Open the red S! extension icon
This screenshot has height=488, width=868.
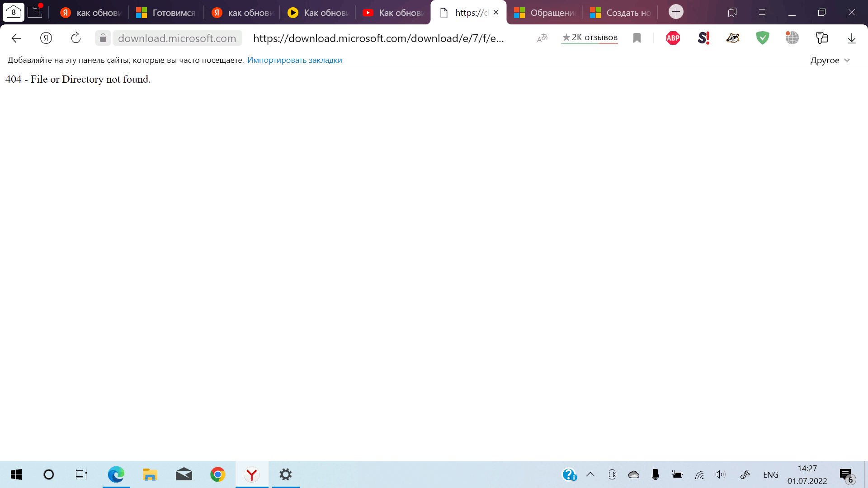click(703, 38)
